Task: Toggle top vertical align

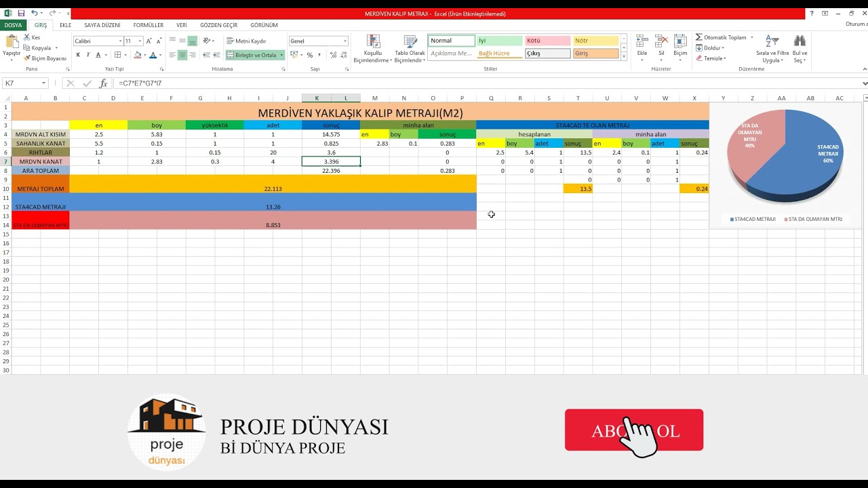Action: (172, 41)
